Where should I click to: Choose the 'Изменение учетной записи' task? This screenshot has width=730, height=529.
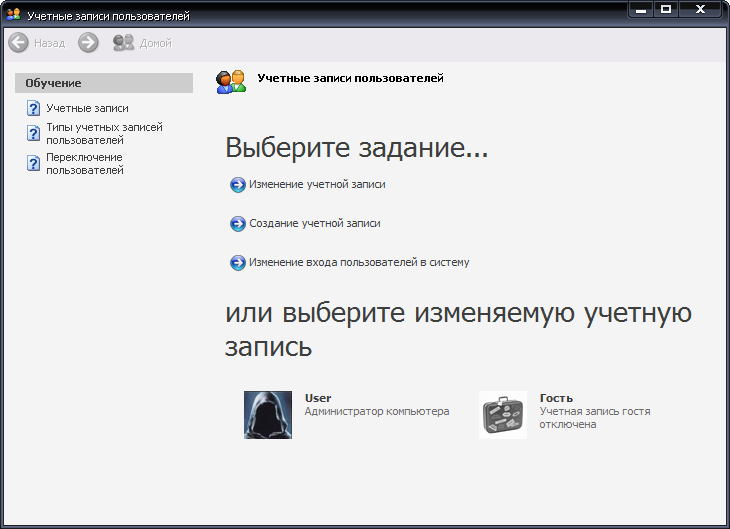tap(317, 184)
